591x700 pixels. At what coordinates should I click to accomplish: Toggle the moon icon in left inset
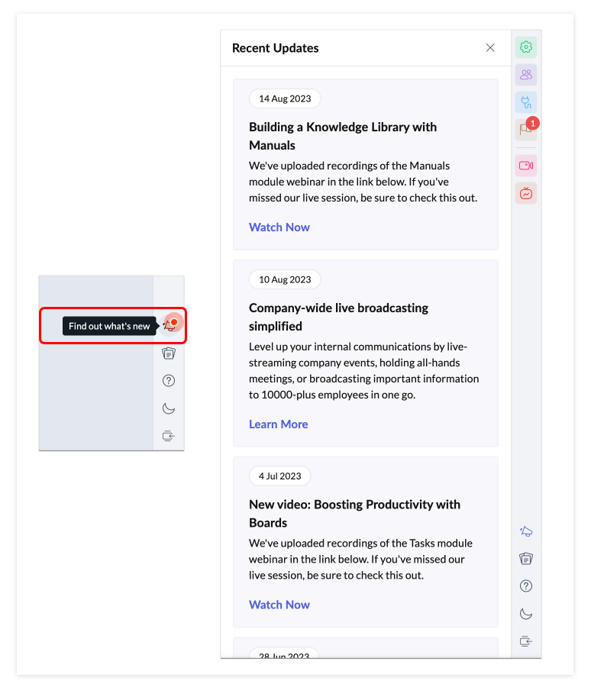click(169, 408)
